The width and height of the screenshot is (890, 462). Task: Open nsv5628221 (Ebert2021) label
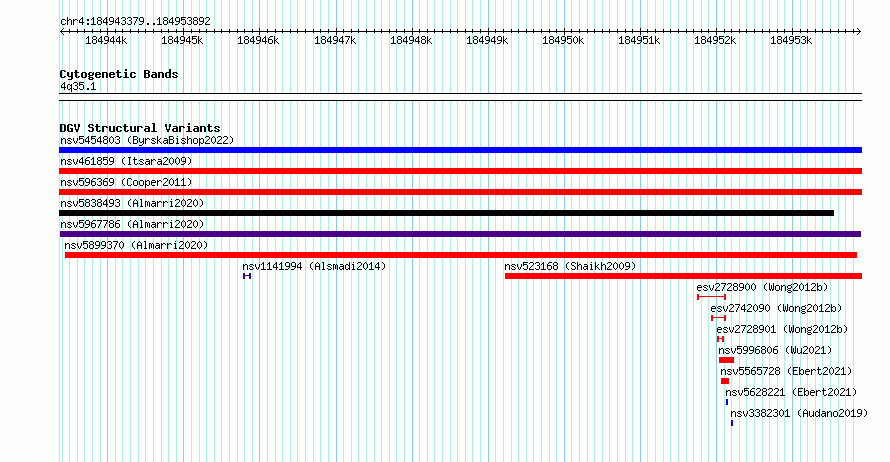tap(791, 392)
